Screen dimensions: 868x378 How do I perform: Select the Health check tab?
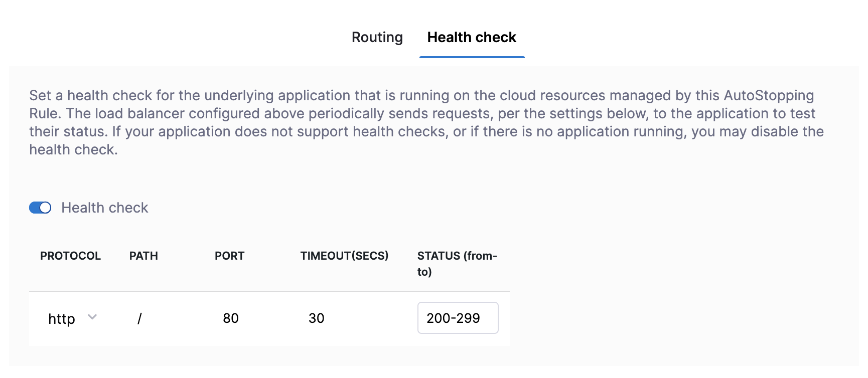coord(471,38)
